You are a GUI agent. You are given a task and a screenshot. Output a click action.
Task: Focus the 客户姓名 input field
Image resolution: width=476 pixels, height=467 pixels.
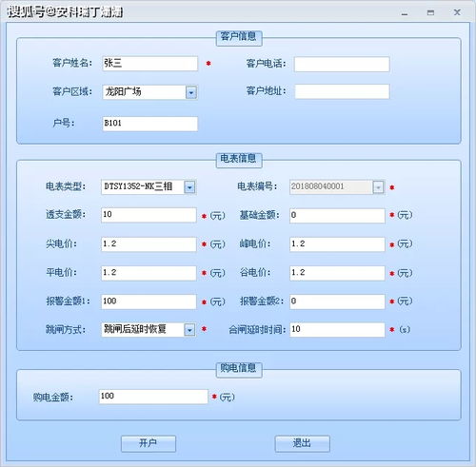150,64
